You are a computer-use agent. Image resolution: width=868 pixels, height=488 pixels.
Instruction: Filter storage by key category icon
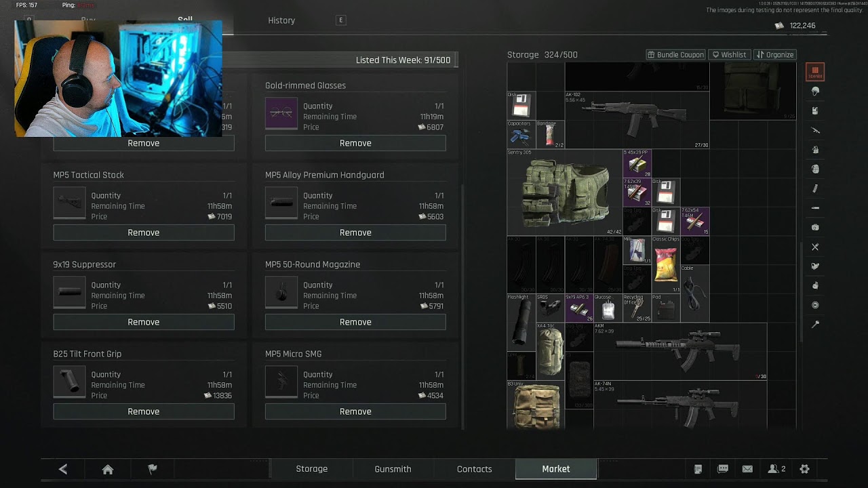pyautogui.click(x=815, y=325)
